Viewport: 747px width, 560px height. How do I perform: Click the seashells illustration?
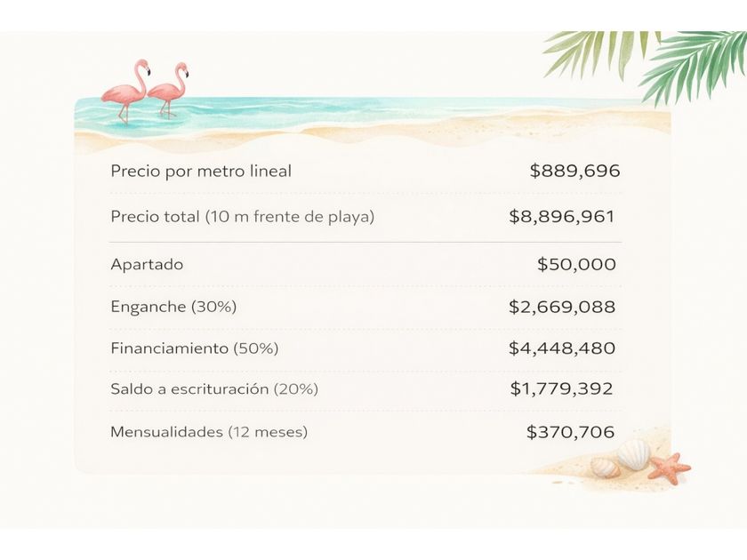click(x=622, y=458)
